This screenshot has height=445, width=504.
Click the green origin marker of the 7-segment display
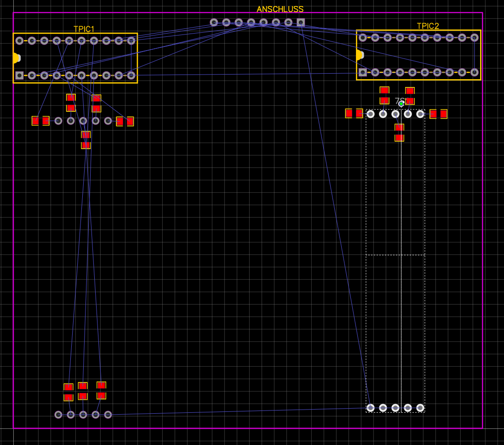[401, 104]
